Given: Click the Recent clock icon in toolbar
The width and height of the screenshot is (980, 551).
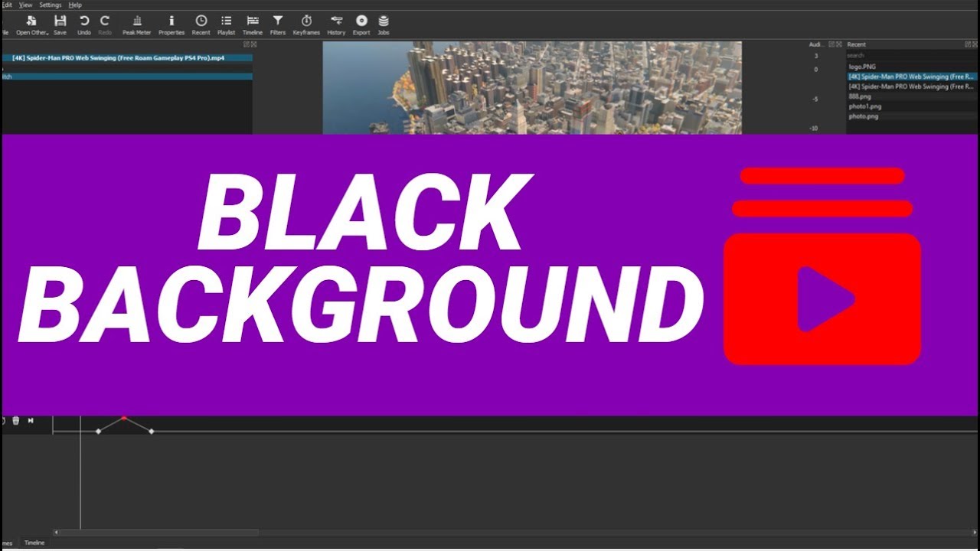Looking at the screenshot, I should point(201,25).
